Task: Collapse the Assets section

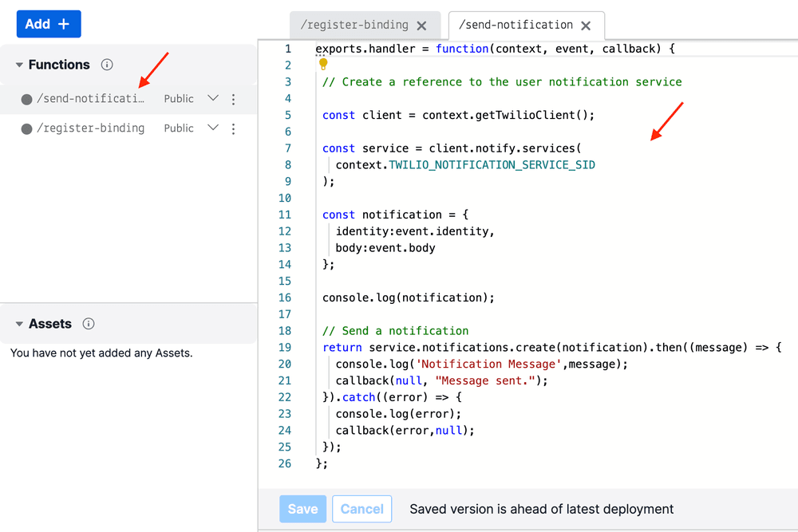Action: click(18, 324)
